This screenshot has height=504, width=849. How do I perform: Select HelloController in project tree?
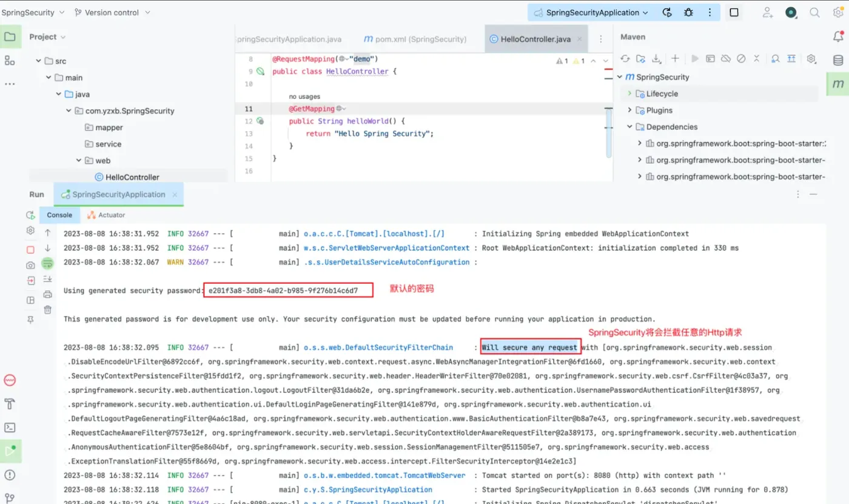pos(127,177)
